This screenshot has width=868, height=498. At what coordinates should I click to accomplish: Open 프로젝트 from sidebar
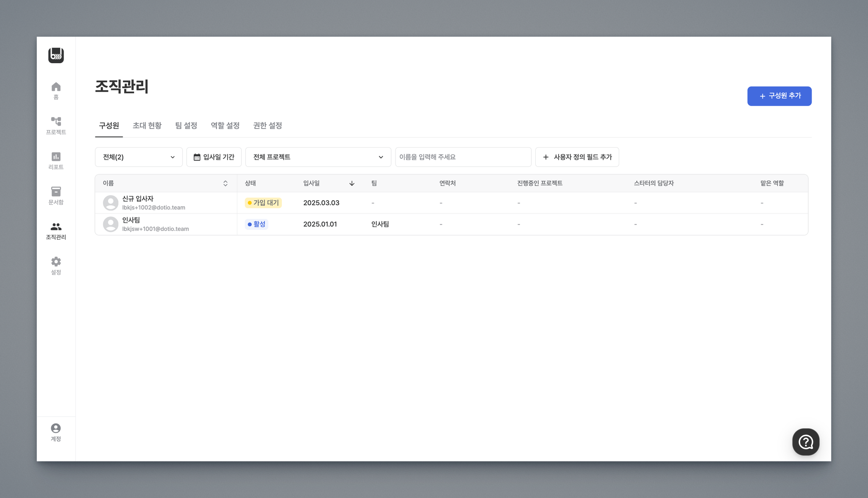coord(56,122)
